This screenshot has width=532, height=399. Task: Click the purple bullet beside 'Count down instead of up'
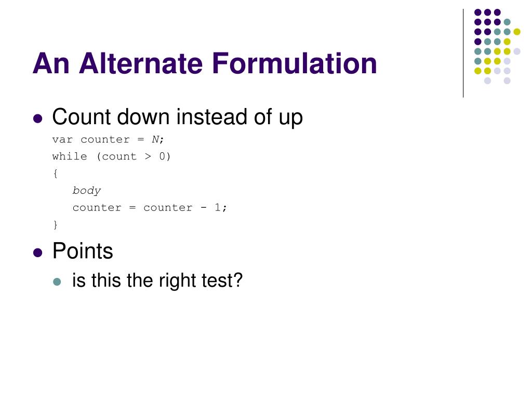37,119
